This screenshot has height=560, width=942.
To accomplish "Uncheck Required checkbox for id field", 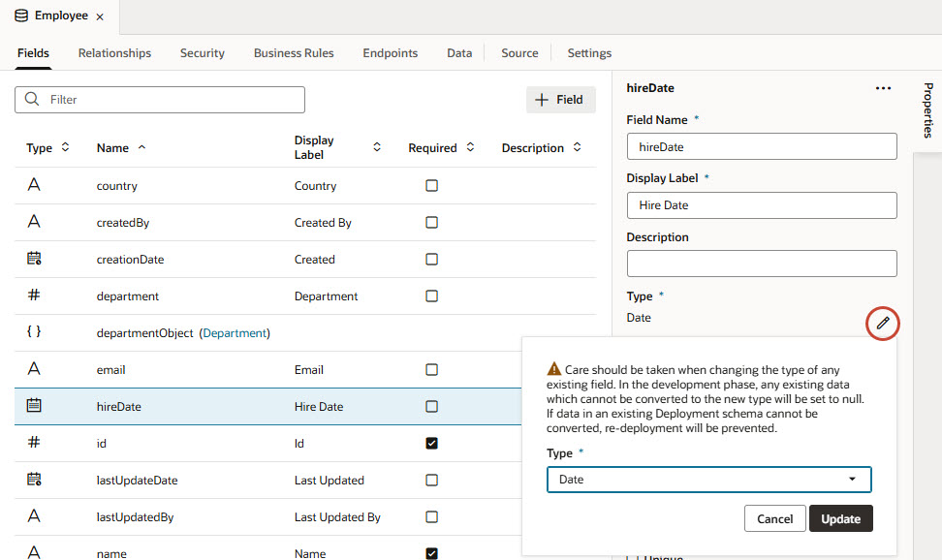I will pyautogui.click(x=432, y=443).
